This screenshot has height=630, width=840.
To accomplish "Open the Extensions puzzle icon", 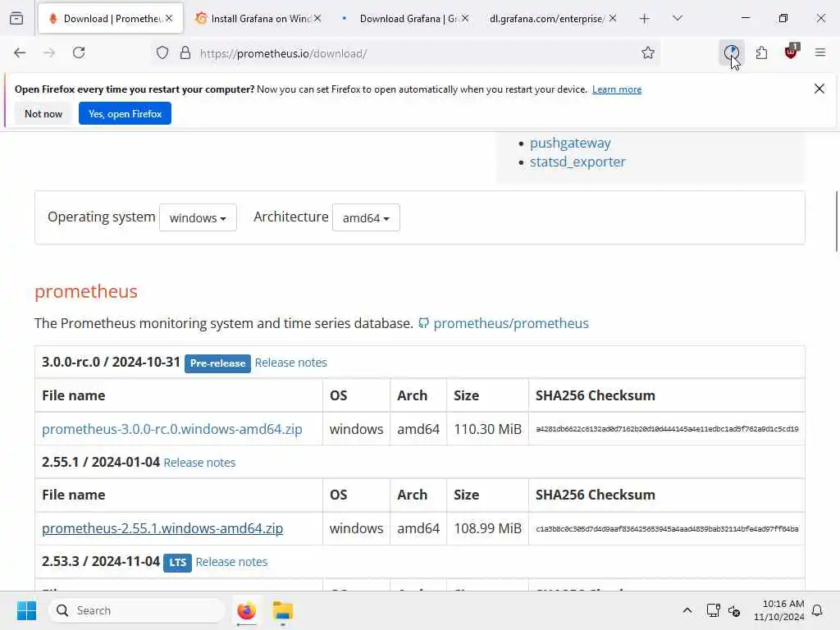I will tap(761, 53).
